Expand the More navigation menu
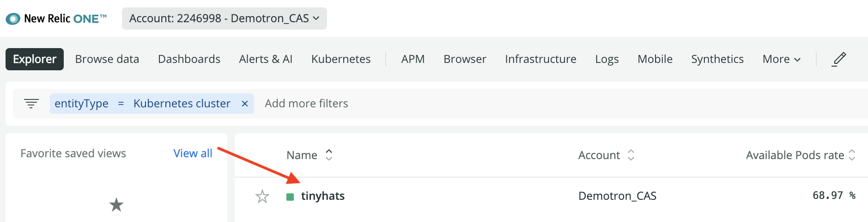The height and width of the screenshot is (222, 868). click(781, 59)
